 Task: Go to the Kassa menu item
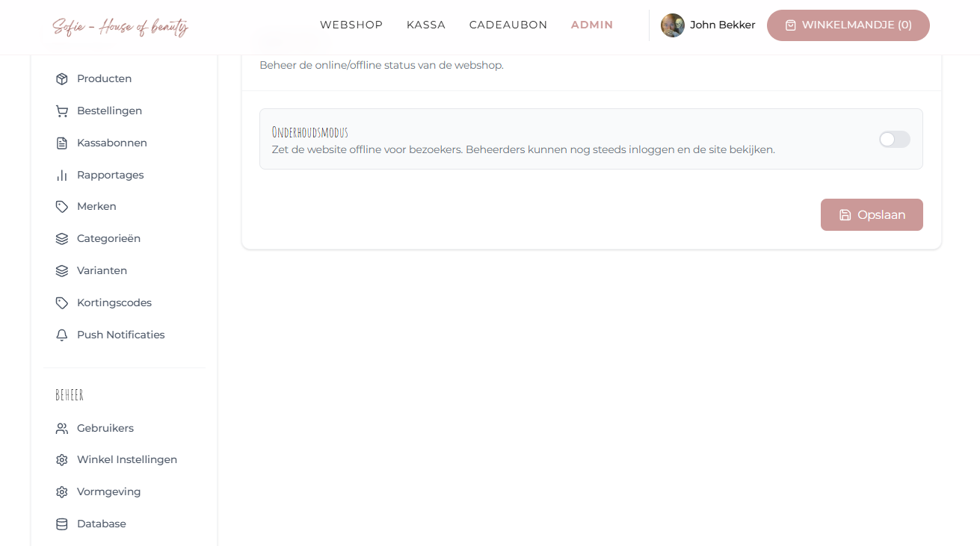click(426, 25)
